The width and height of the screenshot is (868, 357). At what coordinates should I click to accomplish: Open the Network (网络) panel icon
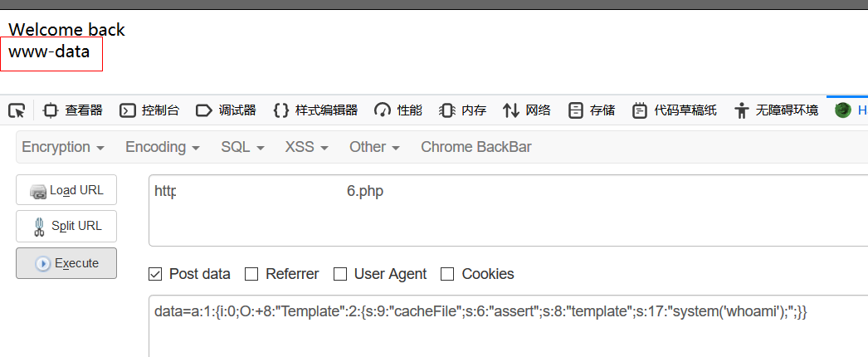coord(511,110)
